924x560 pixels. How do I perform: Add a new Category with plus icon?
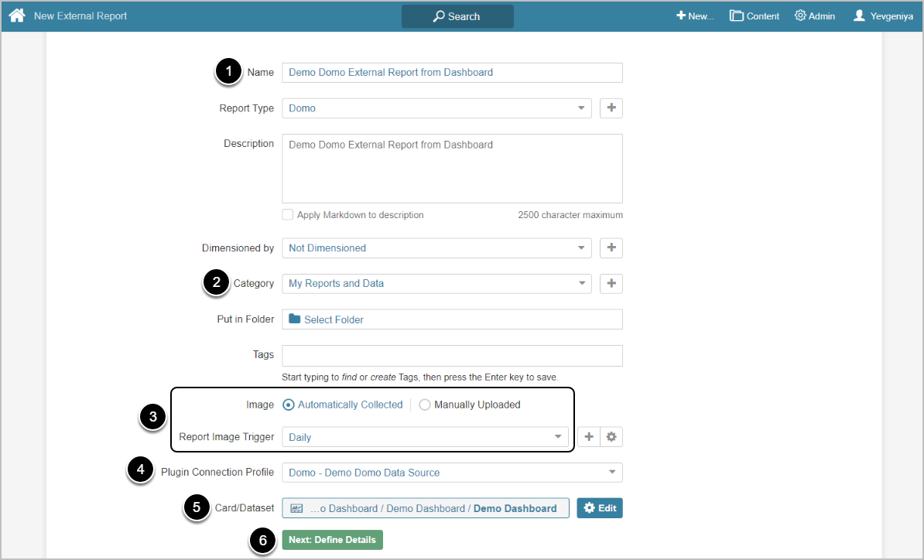pos(611,283)
